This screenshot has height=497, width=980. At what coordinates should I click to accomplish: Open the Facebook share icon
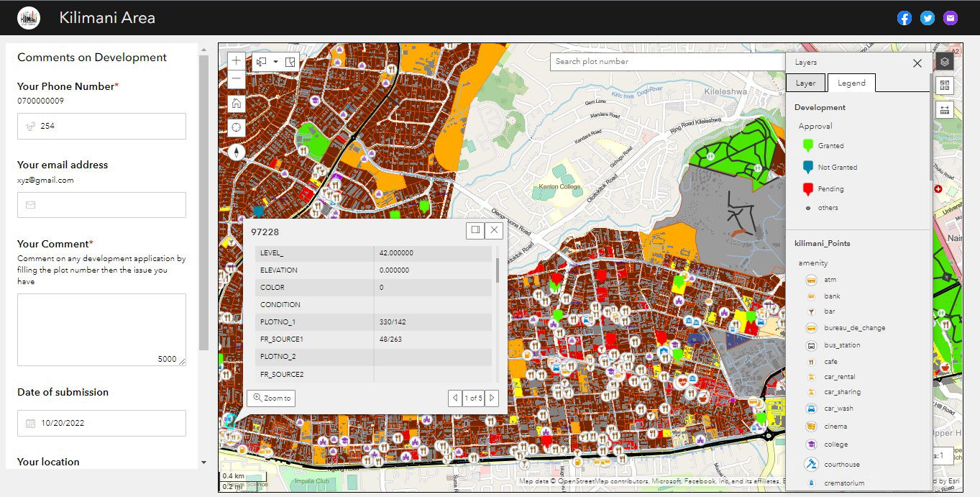905,18
